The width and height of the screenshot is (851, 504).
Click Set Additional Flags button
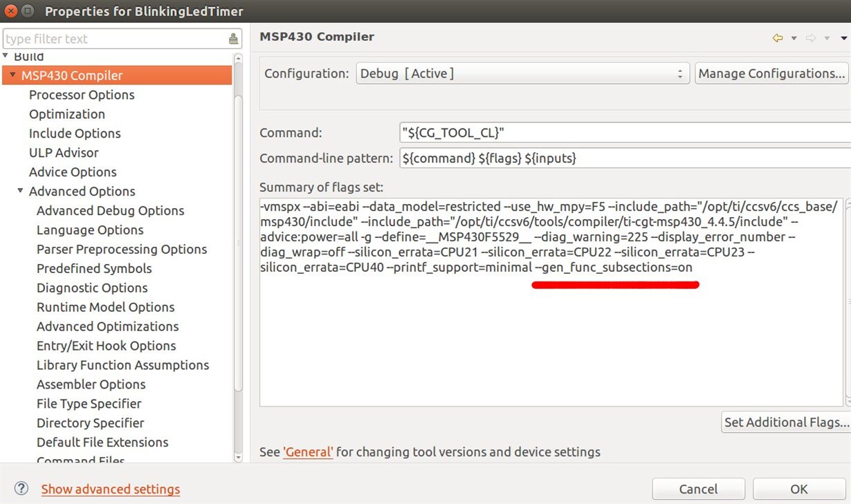(785, 422)
